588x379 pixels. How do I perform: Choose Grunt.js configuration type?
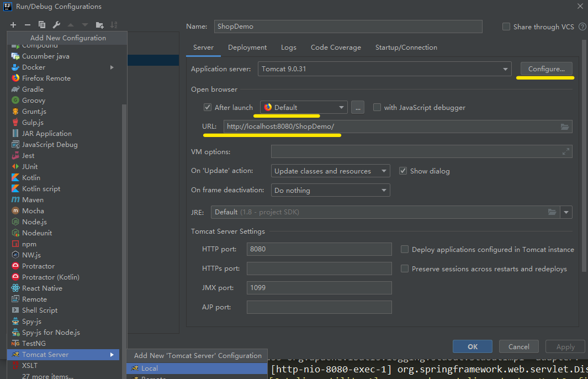pyautogui.click(x=63, y=112)
